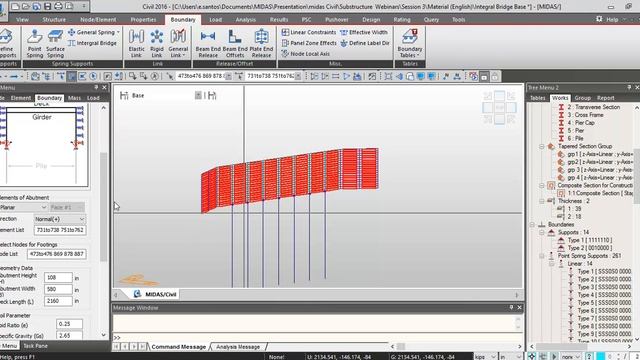Click the Point Spring tool
The width and height of the screenshot is (640, 360).
point(35,43)
